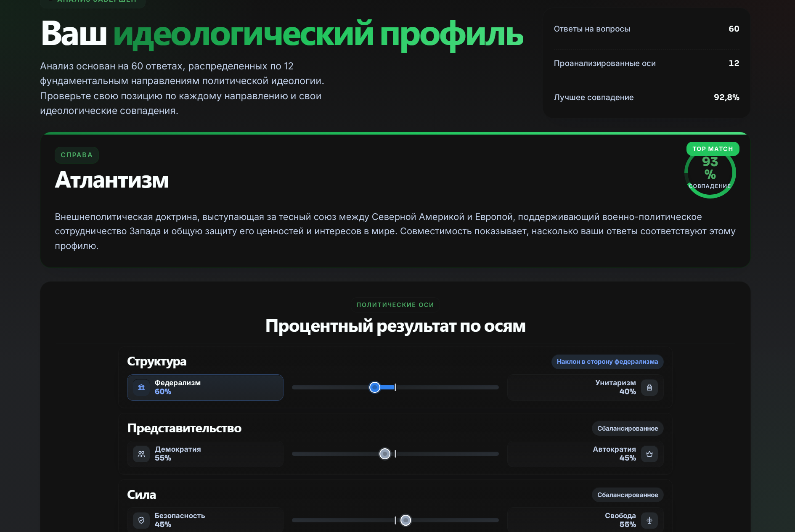Click the Структура slider blue handle
The image size is (795, 532).
[375, 387]
